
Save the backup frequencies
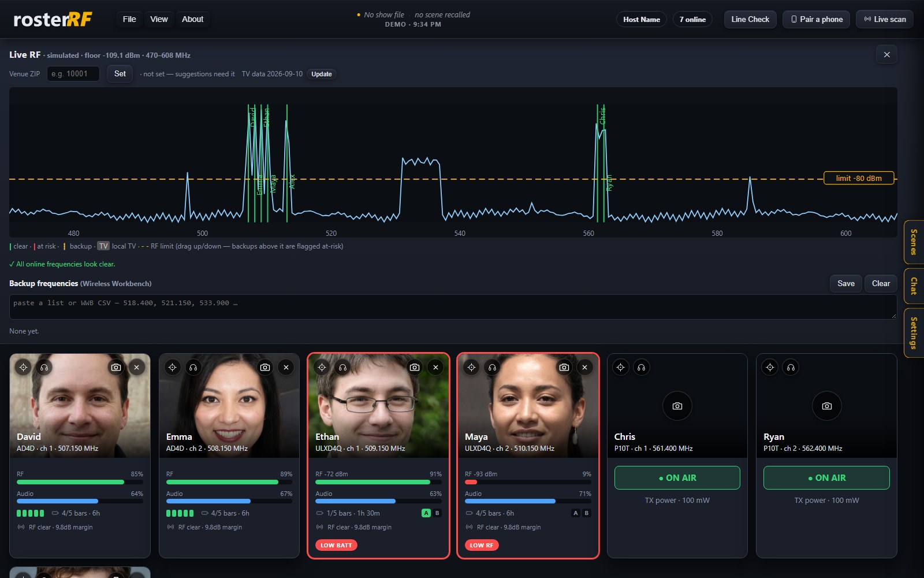pyautogui.click(x=846, y=283)
